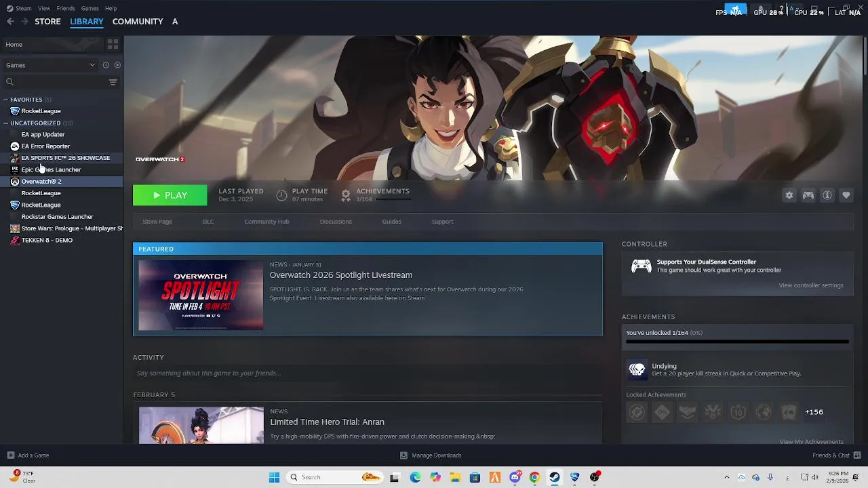Open controller layout icon for Overwatch 2
This screenshot has width=868, height=488.
[808, 195]
